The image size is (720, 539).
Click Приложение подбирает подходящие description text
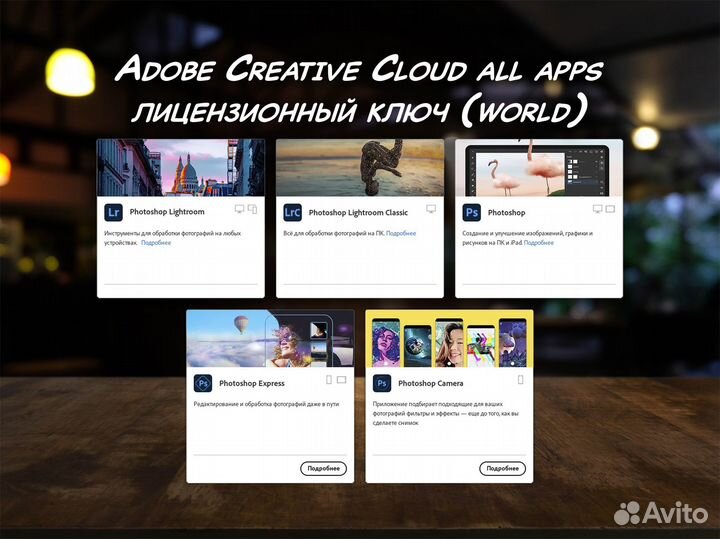(445, 414)
